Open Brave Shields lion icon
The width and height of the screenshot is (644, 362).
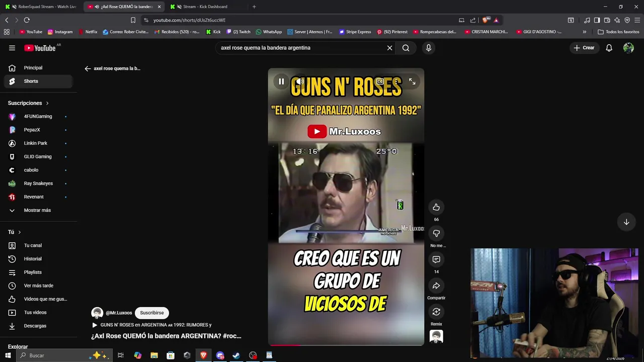pyautogui.click(x=485, y=20)
